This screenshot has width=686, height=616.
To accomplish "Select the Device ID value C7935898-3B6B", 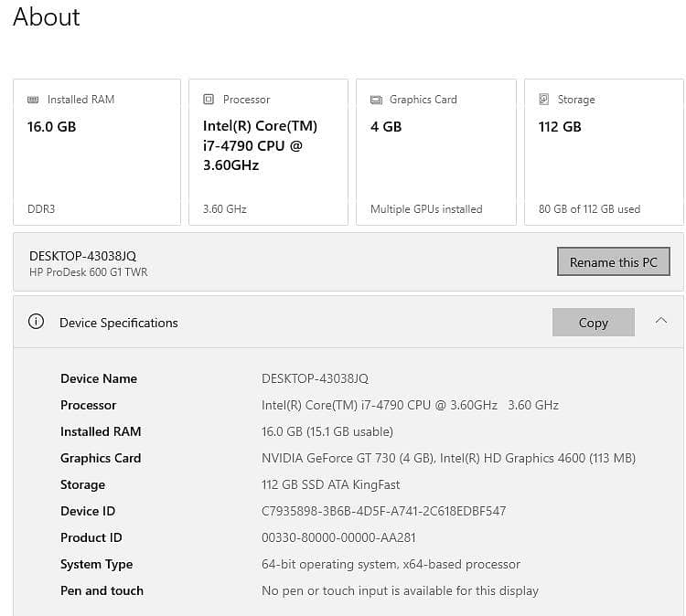I will (383, 511).
